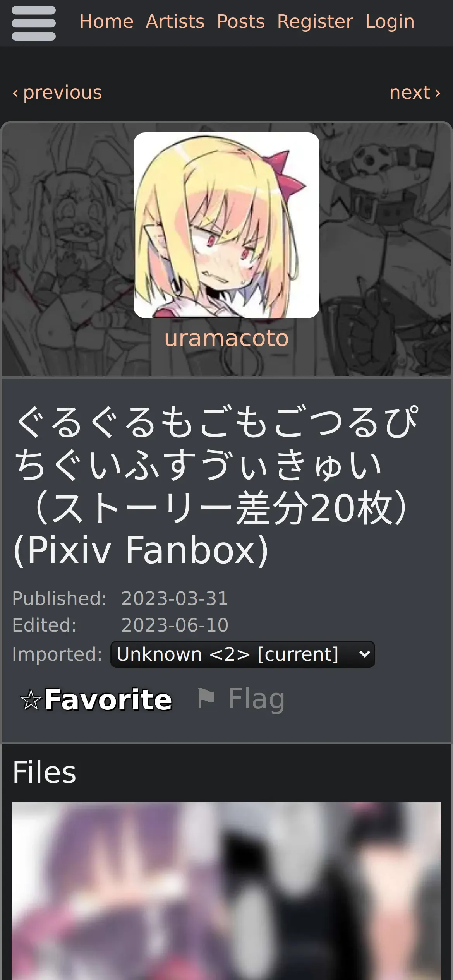Image resolution: width=453 pixels, height=980 pixels.
Task: Click the blonde character artist avatar
Action: (x=226, y=225)
